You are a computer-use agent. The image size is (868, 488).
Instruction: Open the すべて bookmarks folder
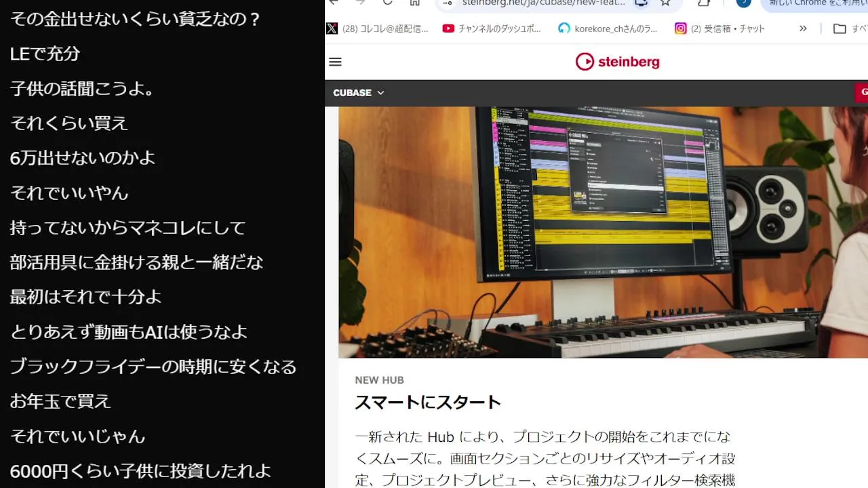click(850, 28)
